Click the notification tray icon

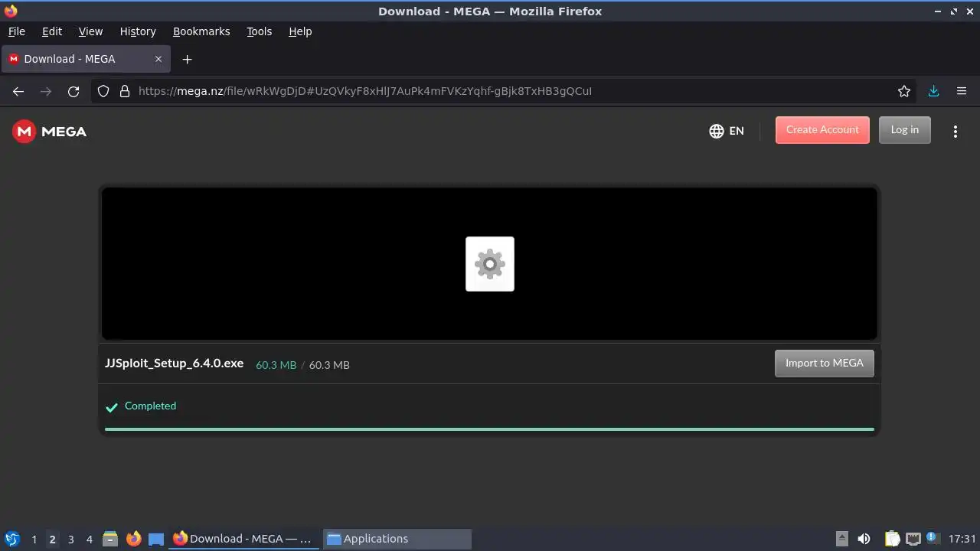(933, 537)
